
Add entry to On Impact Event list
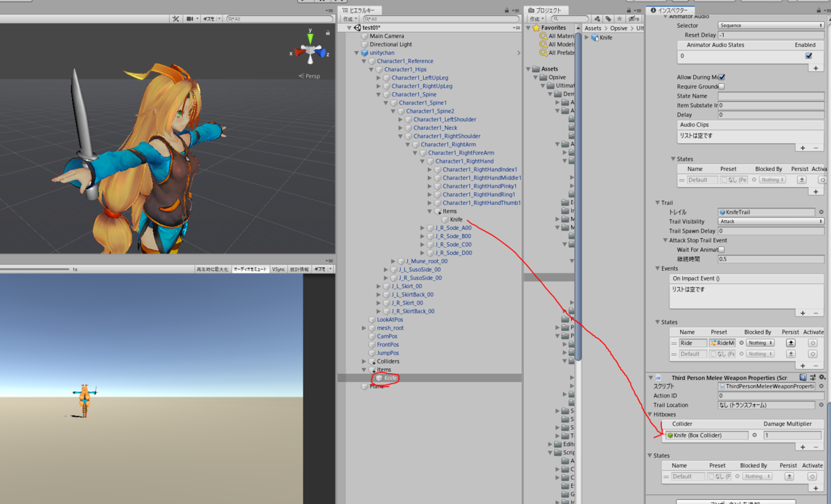coord(803,313)
